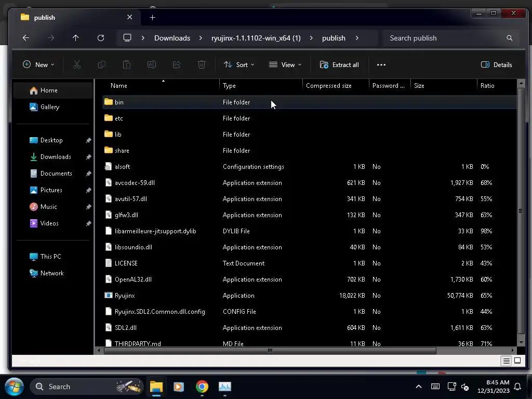Select This PC in sidebar
532x399 pixels.
(52, 257)
